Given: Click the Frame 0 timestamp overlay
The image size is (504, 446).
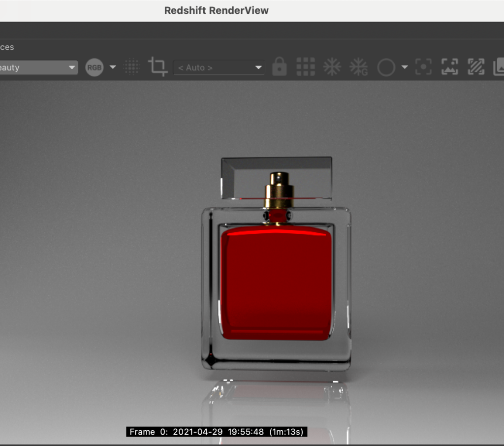Looking at the screenshot, I should (x=217, y=432).
